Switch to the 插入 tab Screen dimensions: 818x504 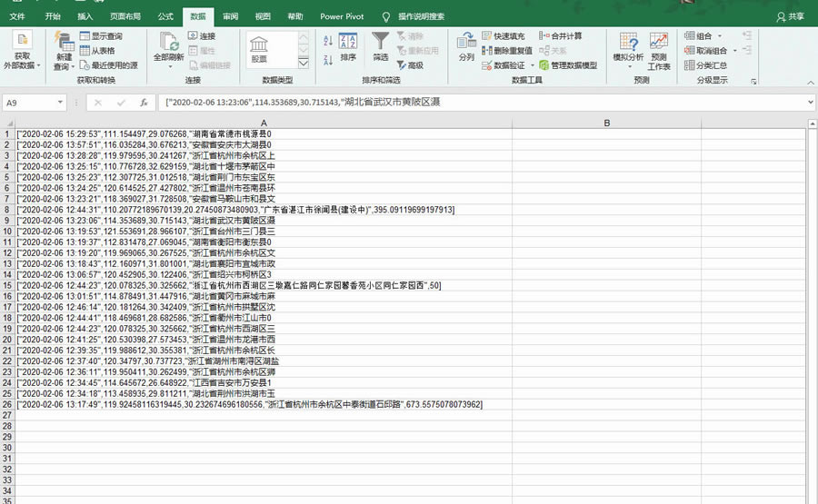click(85, 16)
